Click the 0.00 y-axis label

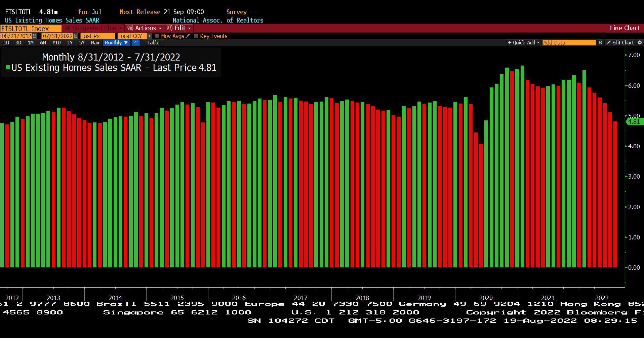(x=634, y=268)
